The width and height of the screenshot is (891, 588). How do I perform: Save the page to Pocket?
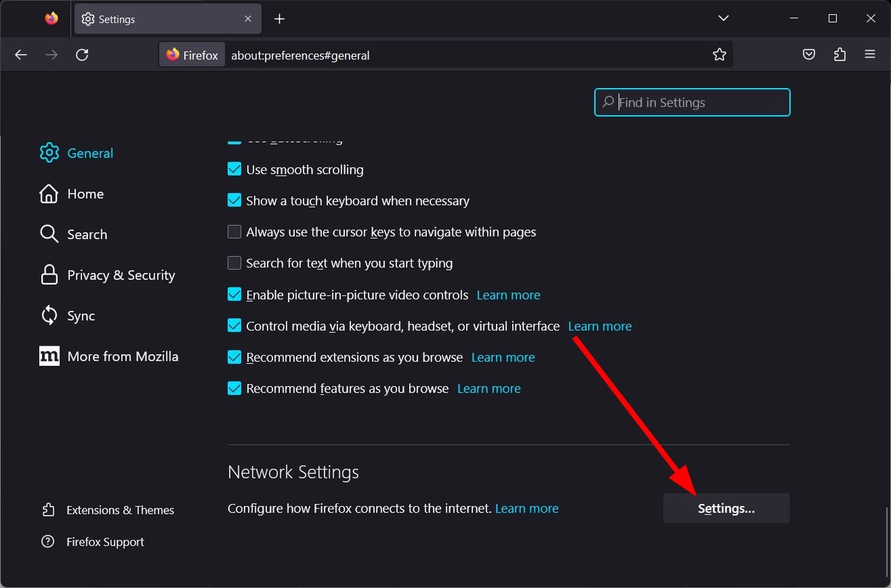(x=808, y=54)
